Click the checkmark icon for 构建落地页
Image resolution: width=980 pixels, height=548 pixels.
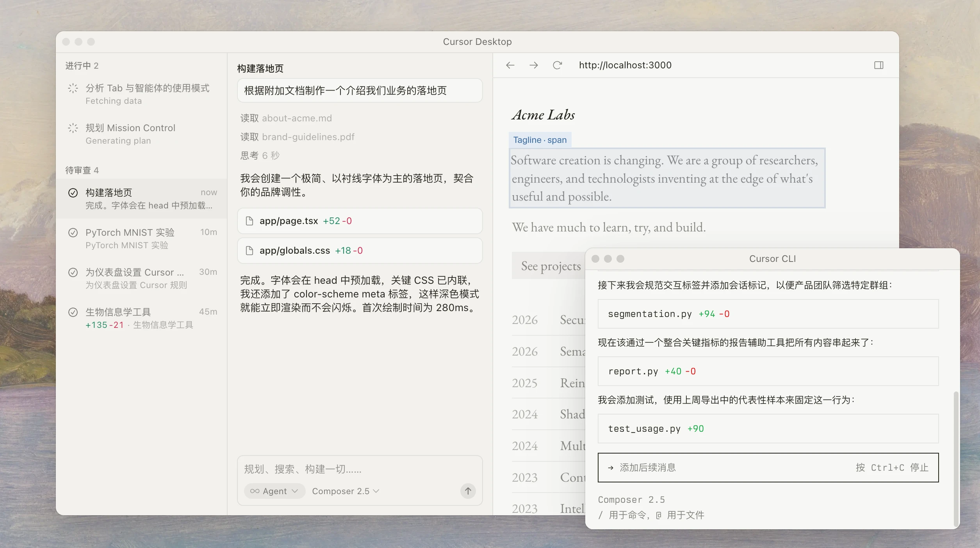click(73, 193)
